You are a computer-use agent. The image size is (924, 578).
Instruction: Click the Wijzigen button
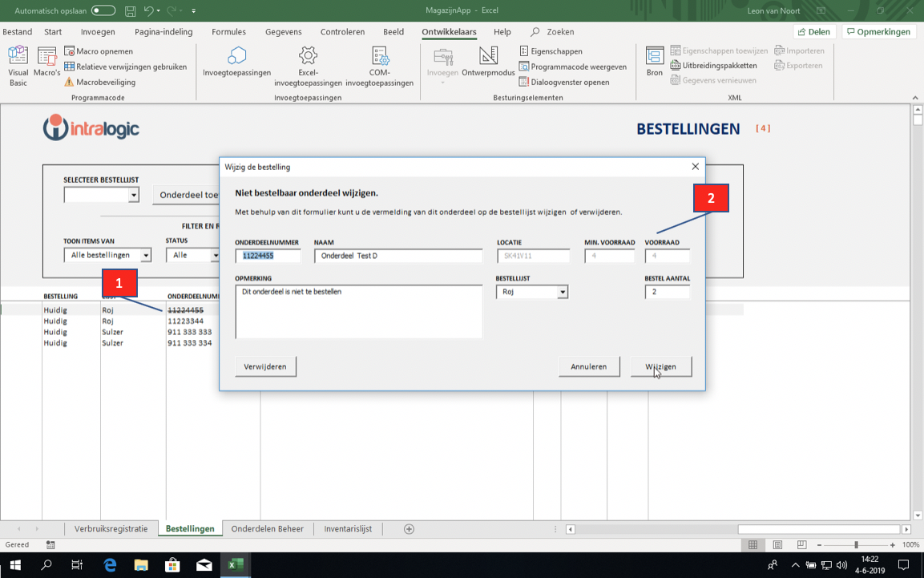coord(660,366)
